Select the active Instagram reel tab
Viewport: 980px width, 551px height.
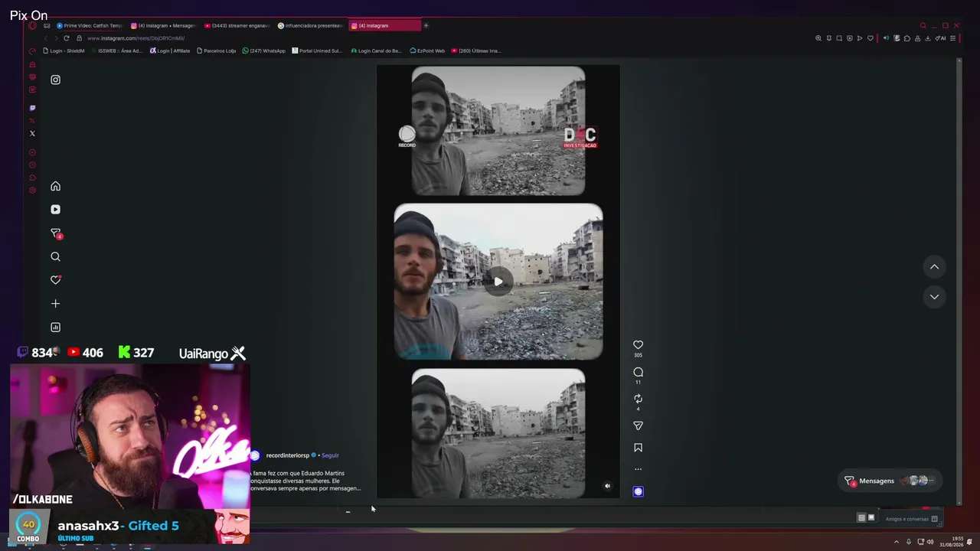[x=384, y=25]
